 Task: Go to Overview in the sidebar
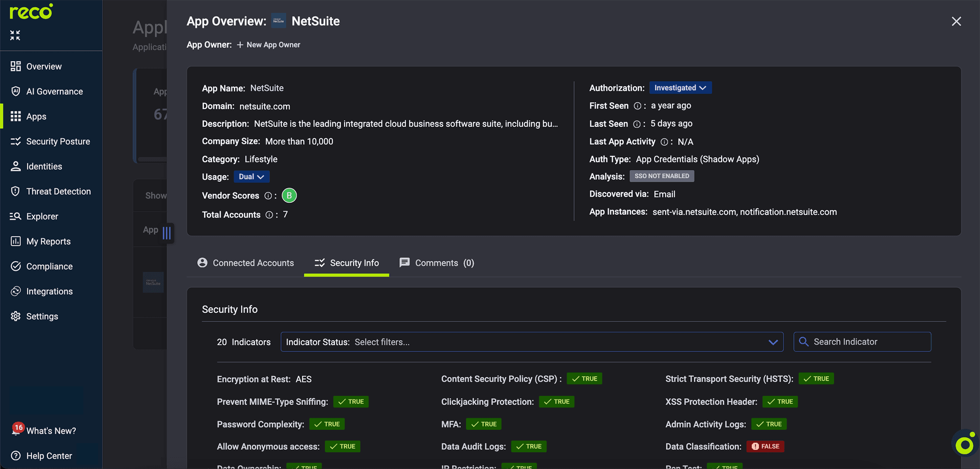coord(44,66)
